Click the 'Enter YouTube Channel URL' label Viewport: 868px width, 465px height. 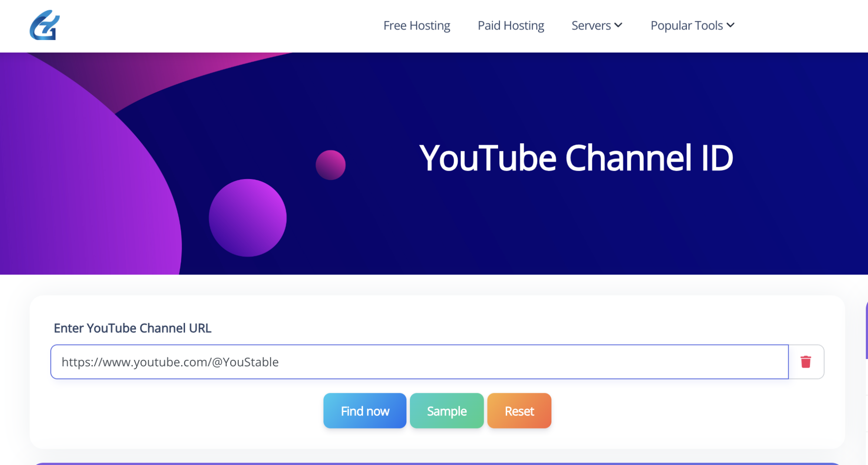(132, 328)
